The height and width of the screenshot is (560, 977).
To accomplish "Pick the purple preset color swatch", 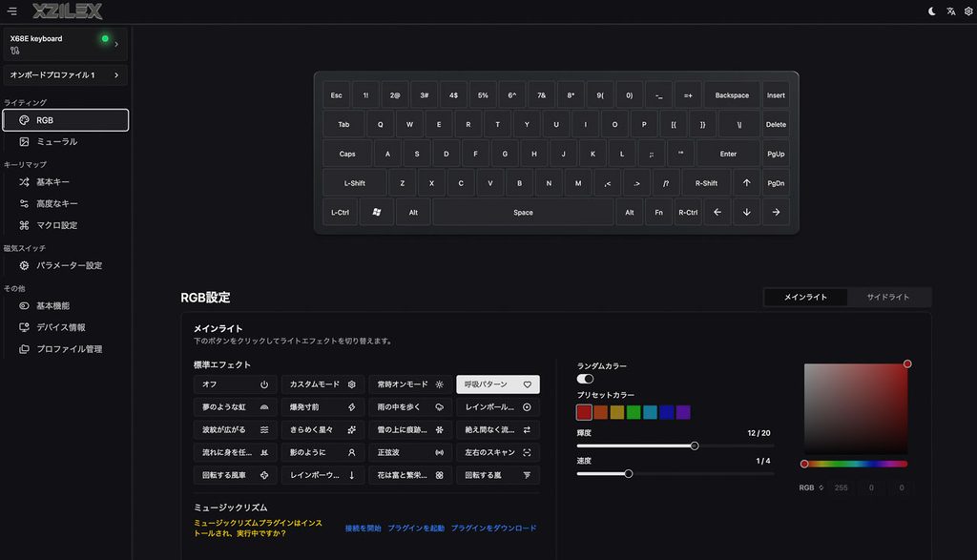I will [683, 412].
